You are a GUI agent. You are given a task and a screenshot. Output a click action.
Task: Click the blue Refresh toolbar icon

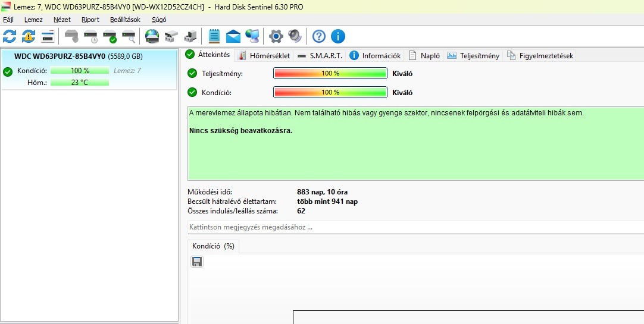click(x=10, y=36)
